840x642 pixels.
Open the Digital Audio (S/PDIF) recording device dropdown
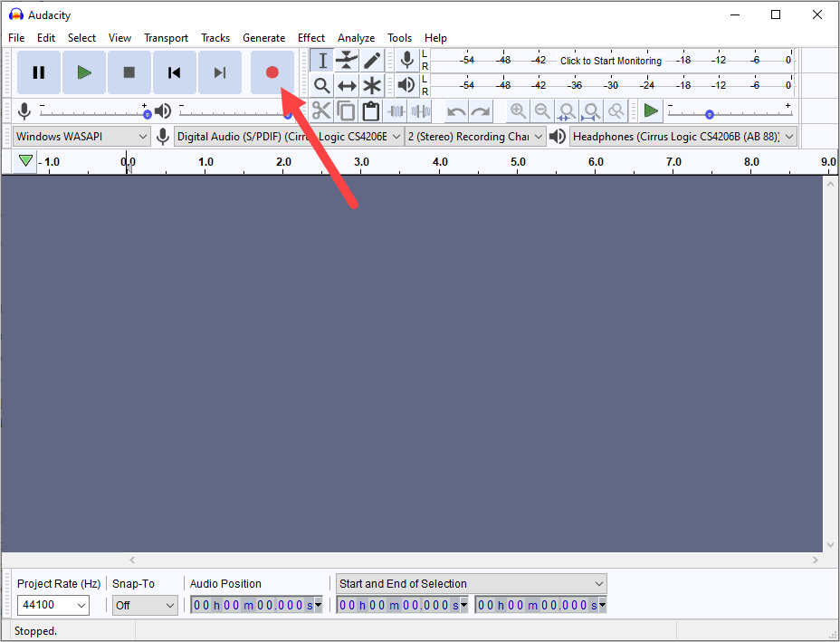(x=289, y=137)
